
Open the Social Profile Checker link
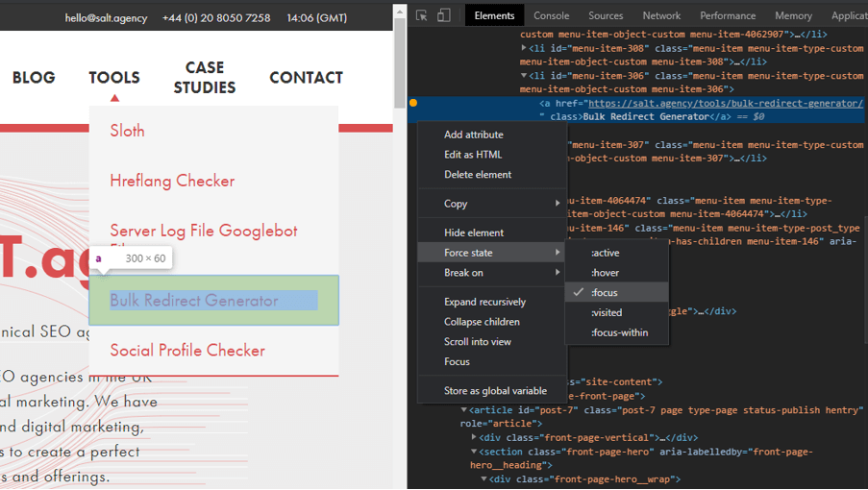pyautogui.click(x=187, y=350)
